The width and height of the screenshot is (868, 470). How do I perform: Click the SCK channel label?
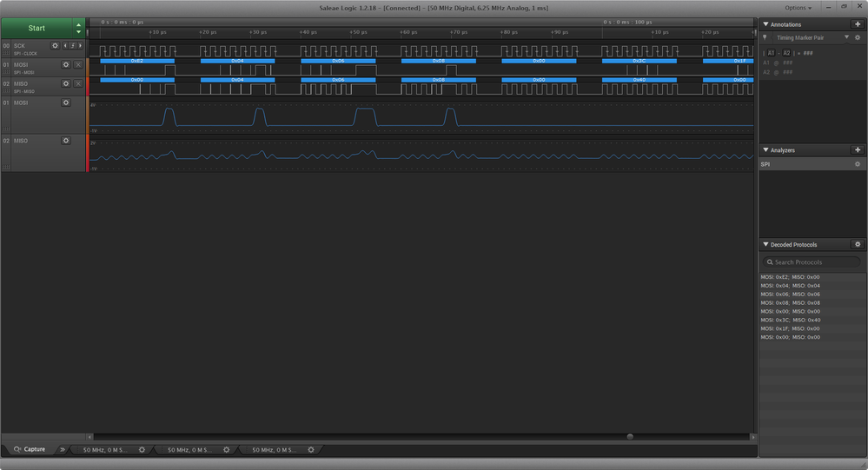(x=19, y=46)
